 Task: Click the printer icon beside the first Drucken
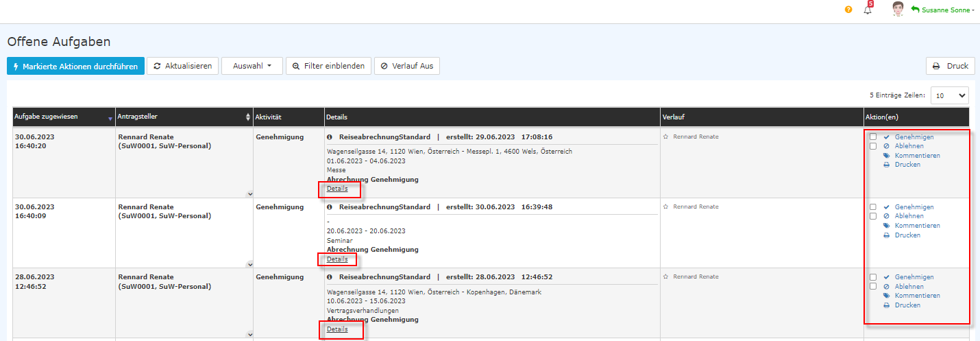tap(886, 165)
